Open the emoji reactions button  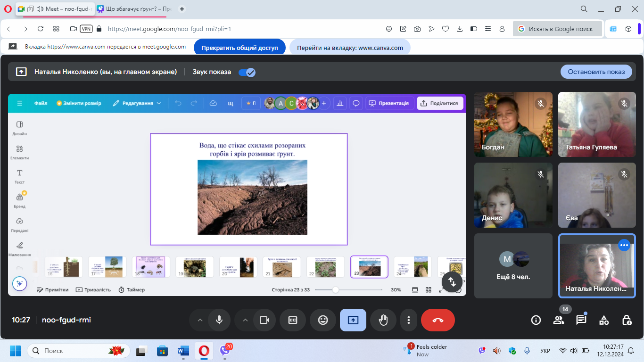(x=323, y=320)
